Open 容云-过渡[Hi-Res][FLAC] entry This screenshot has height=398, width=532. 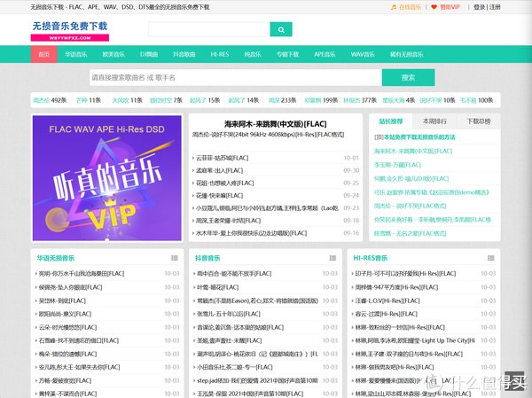click(386, 314)
